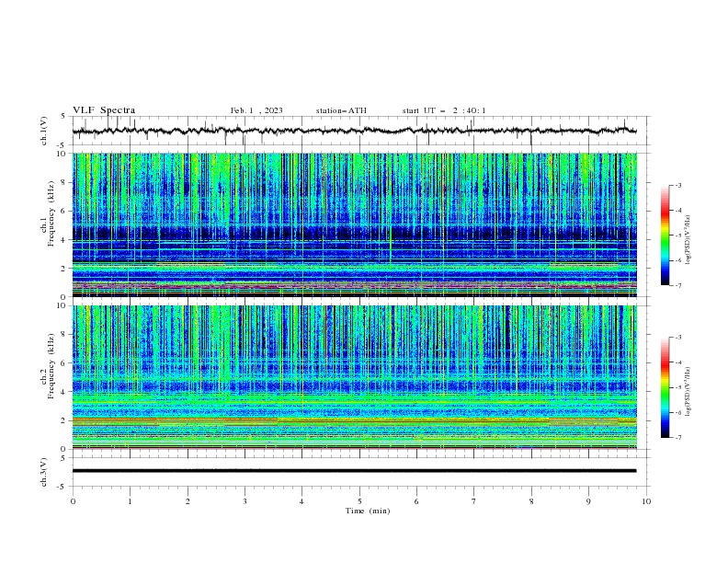
Task: Click time-axis tick label "2"
Action: (188, 501)
